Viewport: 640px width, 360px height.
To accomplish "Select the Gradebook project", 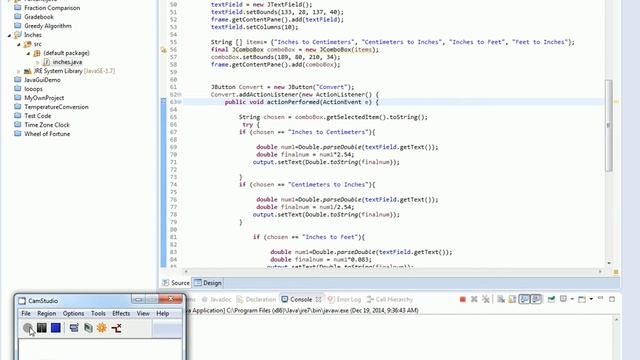I will tap(39, 17).
